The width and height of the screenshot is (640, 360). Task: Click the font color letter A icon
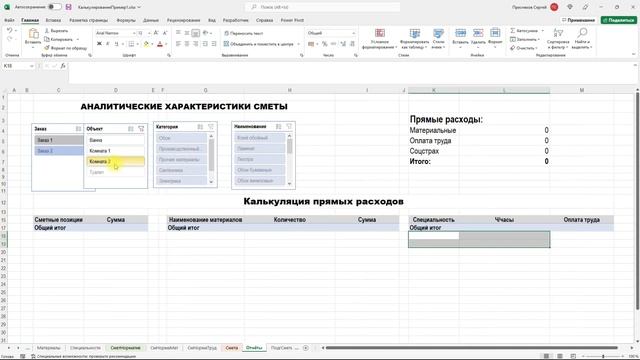coord(160,44)
